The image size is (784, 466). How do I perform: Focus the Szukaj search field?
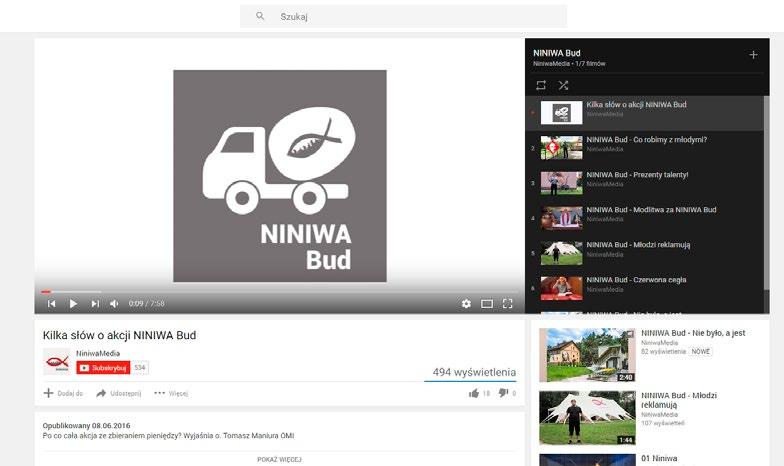click(x=404, y=16)
